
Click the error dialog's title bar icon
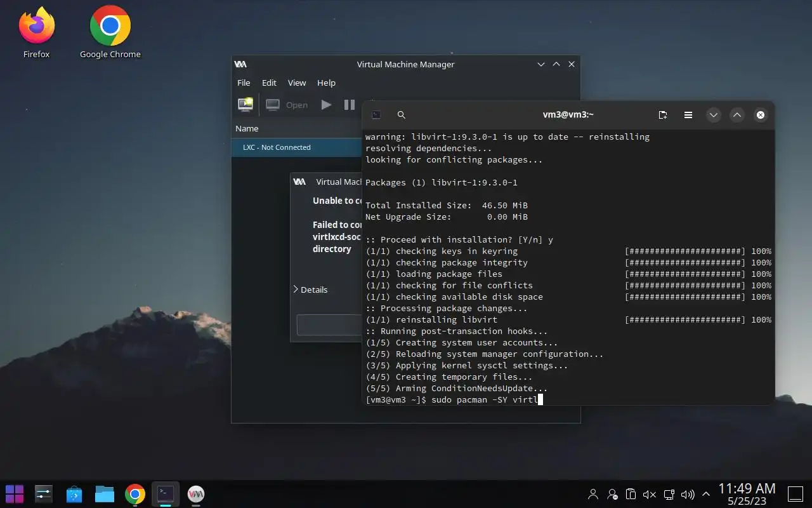pyautogui.click(x=299, y=182)
